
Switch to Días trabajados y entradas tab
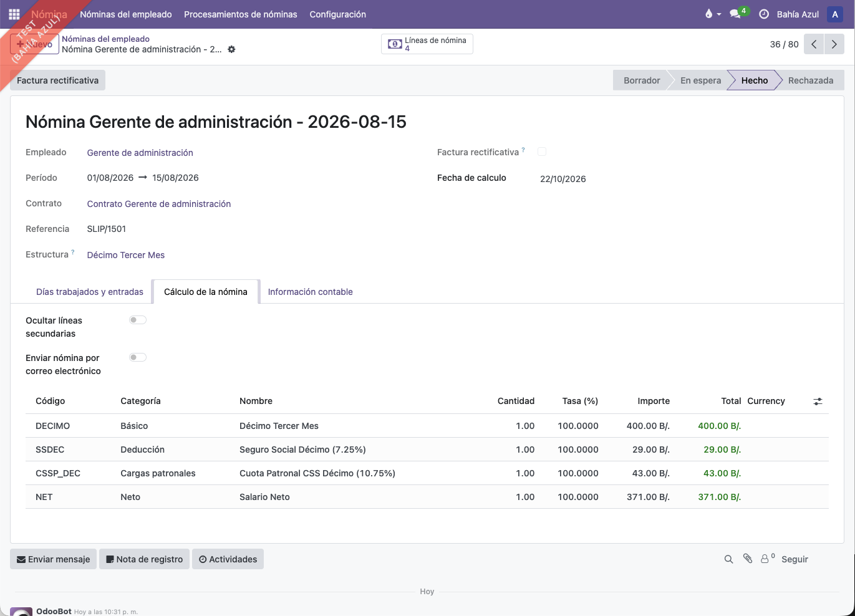click(x=90, y=292)
